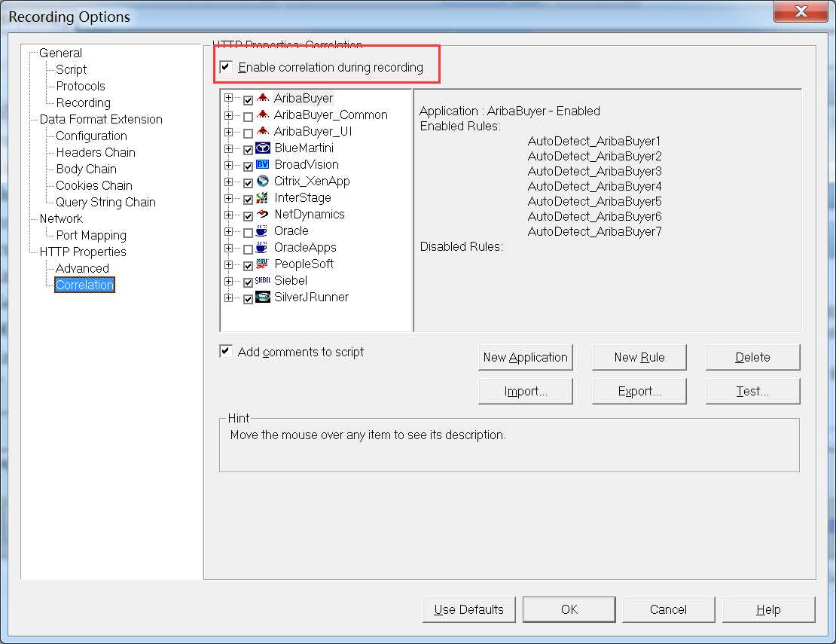Image resolution: width=836 pixels, height=644 pixels.
Task: Close the Recording Options dialog
Action: pos(801,11)
